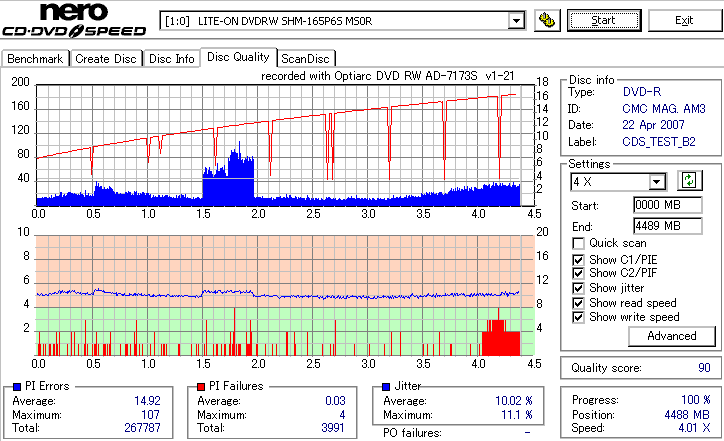This screenshot has height=441, width=724.
Task: Open the Create Disc tab
Action: click(106, 59)
